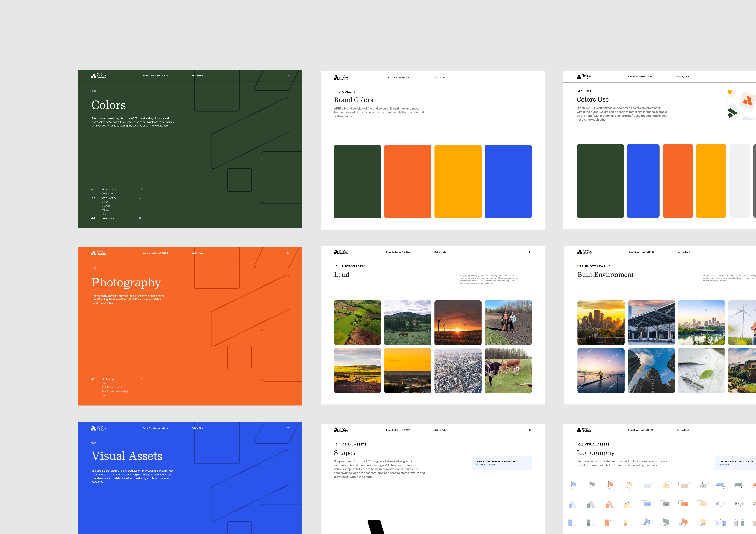Click AREF logo on Brand Colors page
The width and height of the screenshot is (756, 534).
341,77
